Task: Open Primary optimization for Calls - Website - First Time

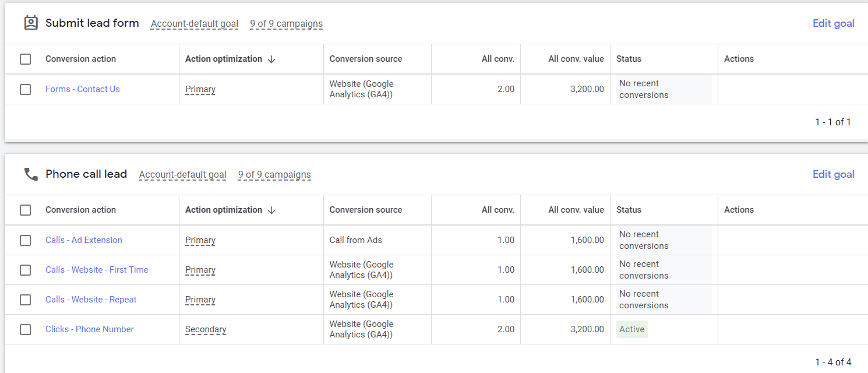Action: 200,270
